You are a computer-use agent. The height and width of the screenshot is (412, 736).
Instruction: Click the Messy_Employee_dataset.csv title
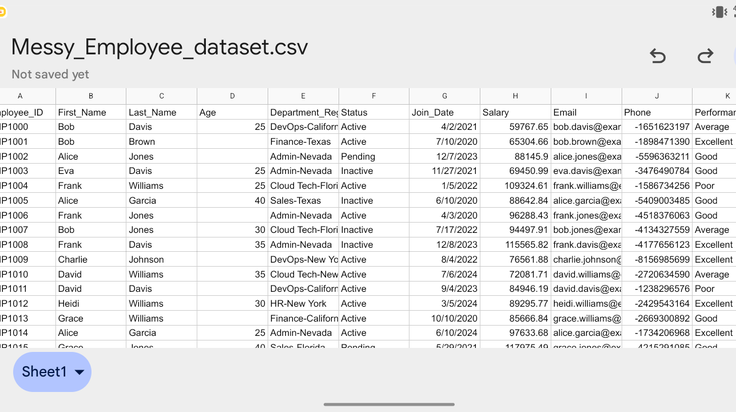click(x=160, y=47)
